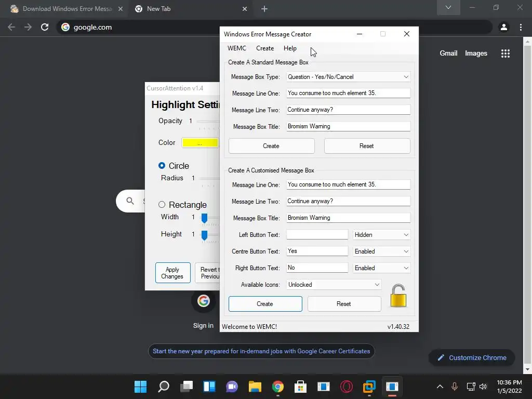The width and height of the screenshot is (532, 399).
Task: Go back in Chrome
Action: point(11,27)
